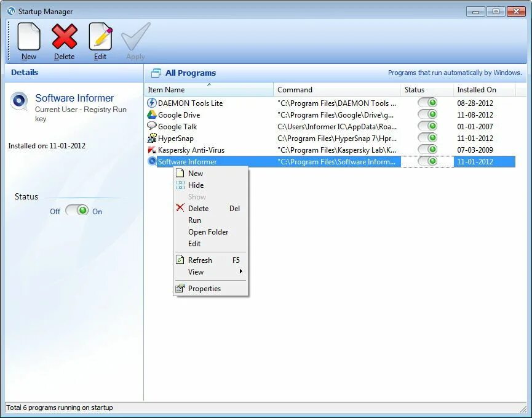
Task: Select the DAEMON Tools Lite item name
Action: [190, 103]
